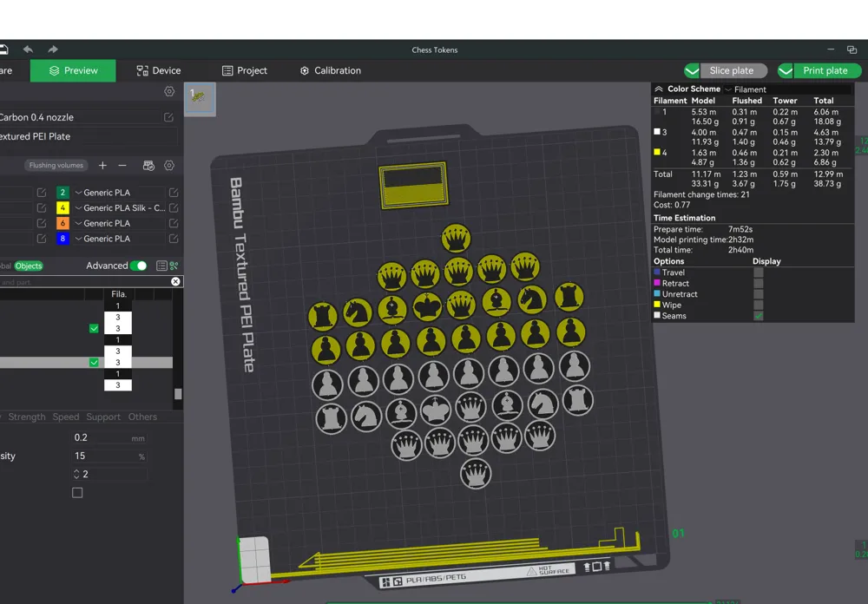Image resolution: width=868 pixels, height=604 pixels.
Task: Remove a filament with minus icon
Action: [x=122, y=165]
